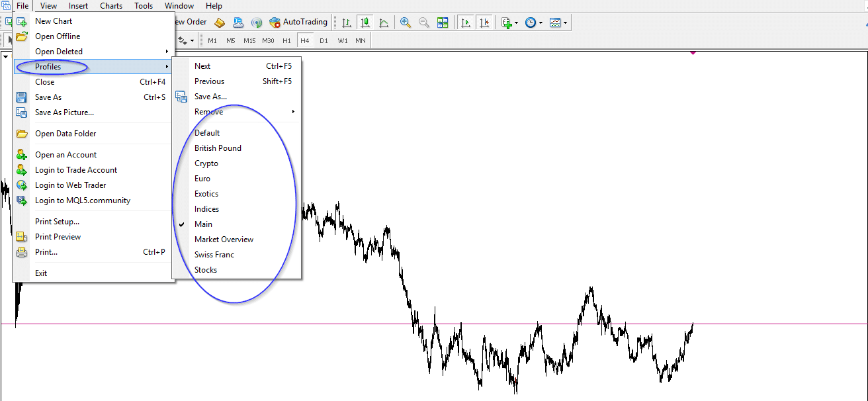The image size is (868, 401).
Task: Click Save As... in Profiles submenu
Action: [236, 97]
